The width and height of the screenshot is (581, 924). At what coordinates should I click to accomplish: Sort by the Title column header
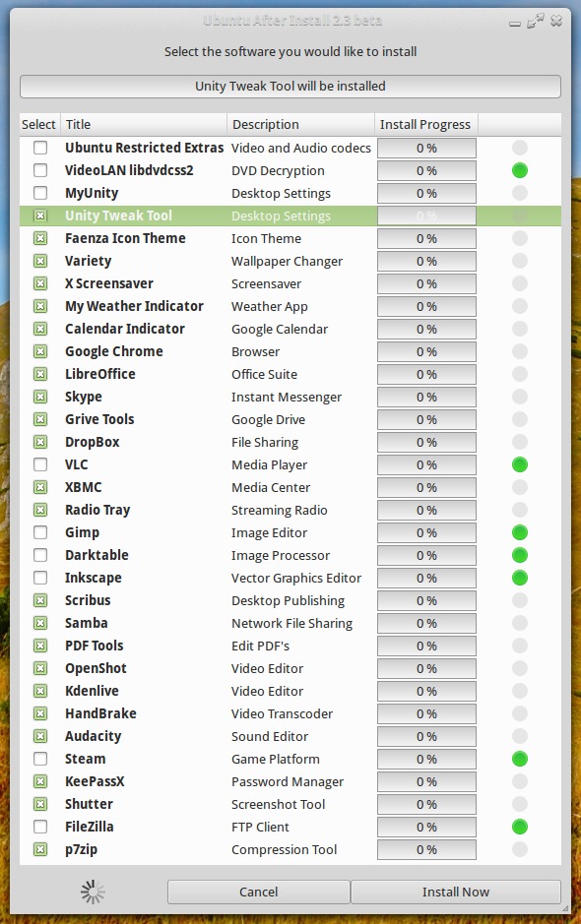(x=144, y=124)
